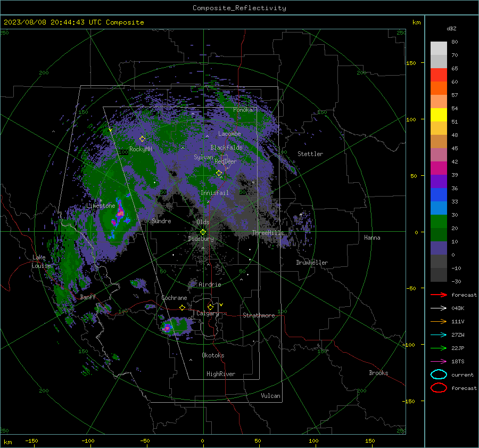The height and width of the screenshot is (448, 479).
Task: Click the -100 tick on right axis
Action: tap(409, 345)
